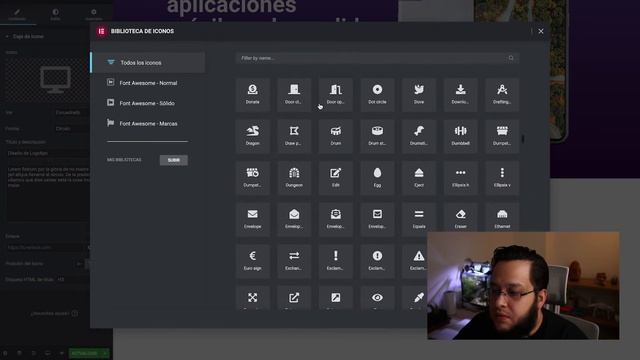Viewport: 640px width, 360px height.
Task: Close the Biblioteca de Iconos dialog
Action: pos(541,31)
